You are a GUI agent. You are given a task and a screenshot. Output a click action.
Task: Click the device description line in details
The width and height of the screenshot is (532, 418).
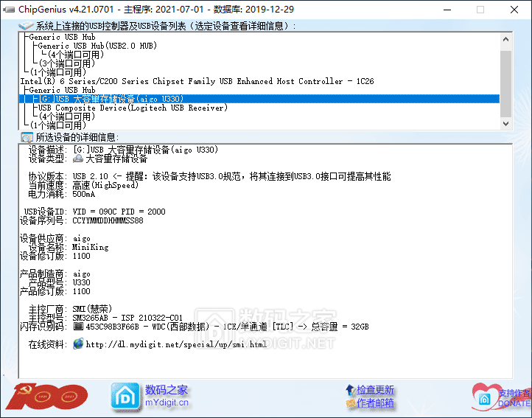click(145, 150)
